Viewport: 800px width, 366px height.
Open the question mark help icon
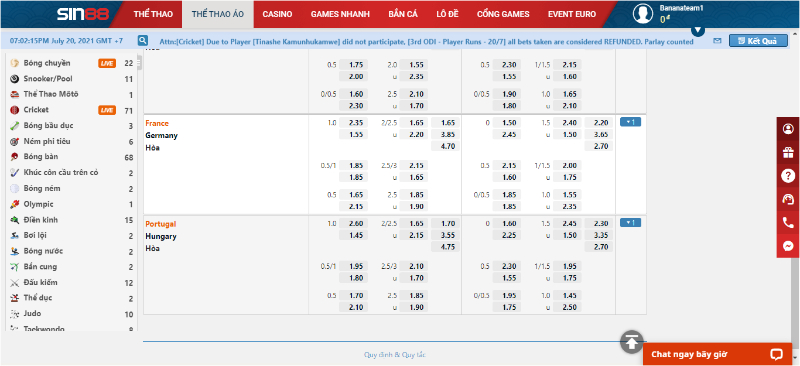point(788,176)
